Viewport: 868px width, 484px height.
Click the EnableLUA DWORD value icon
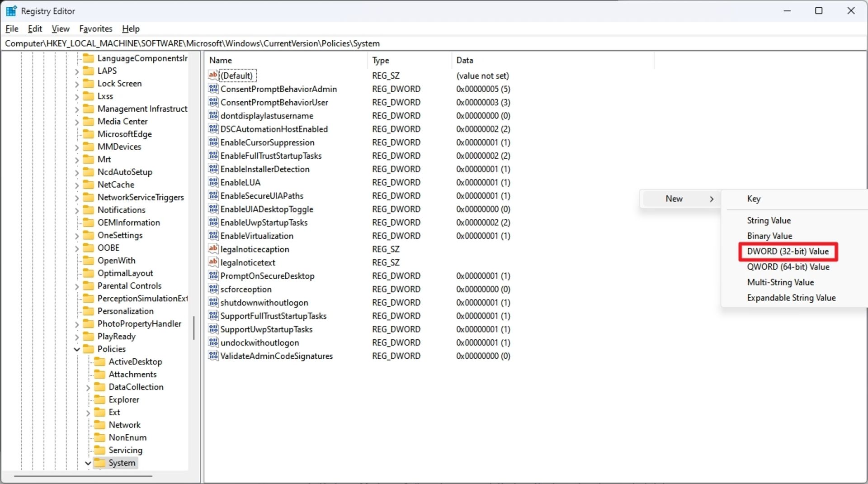tap(213, 182)
